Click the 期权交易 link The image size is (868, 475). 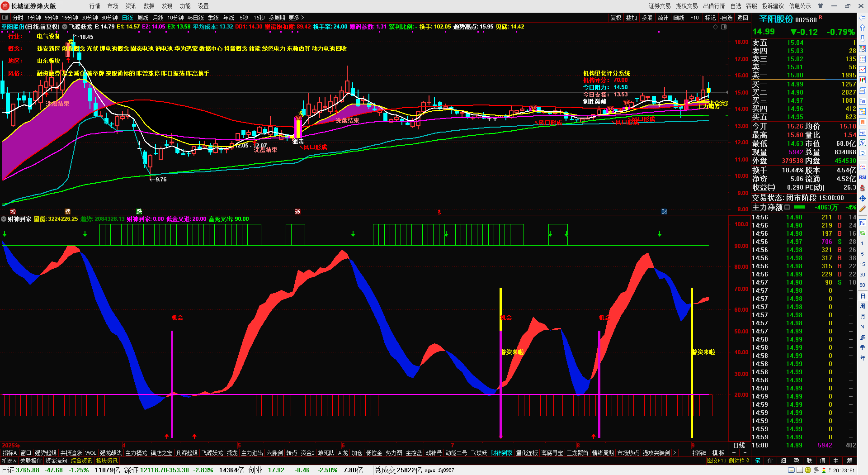click(x=687, y=6)
